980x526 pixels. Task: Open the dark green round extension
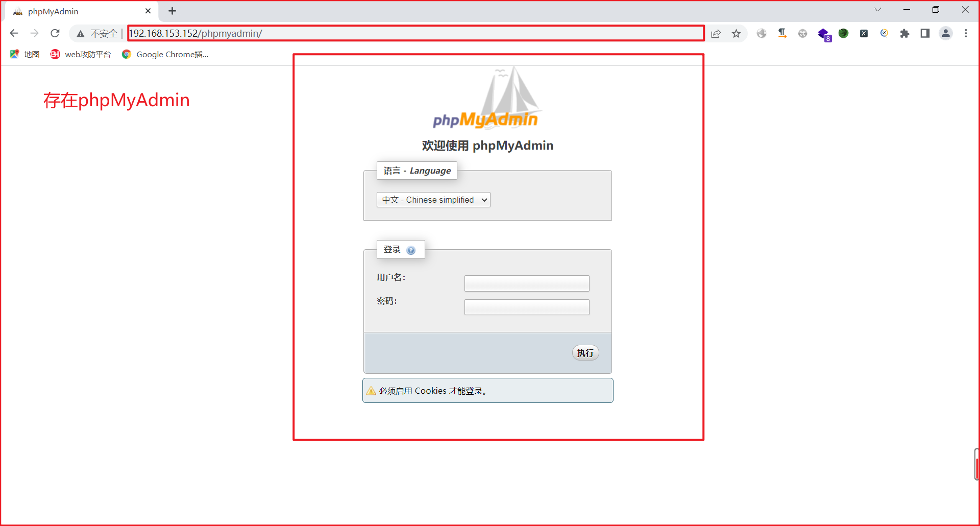tap(843, 33)
